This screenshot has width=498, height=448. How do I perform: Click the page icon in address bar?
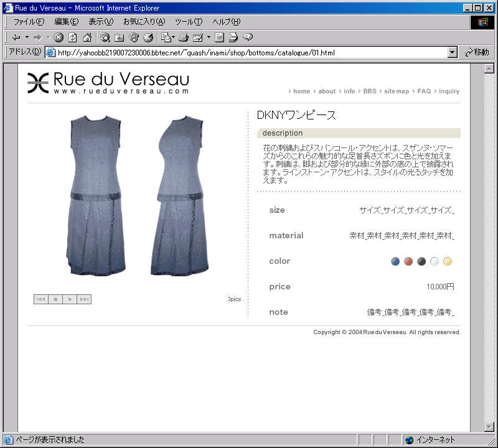pyautogui.click(x=51, y=52)
